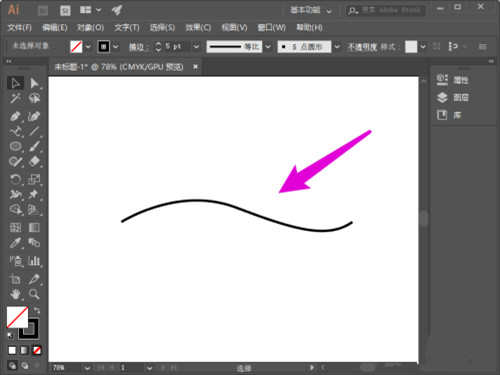
Task: Select the Shaper tool
Action: click(15, 162)
